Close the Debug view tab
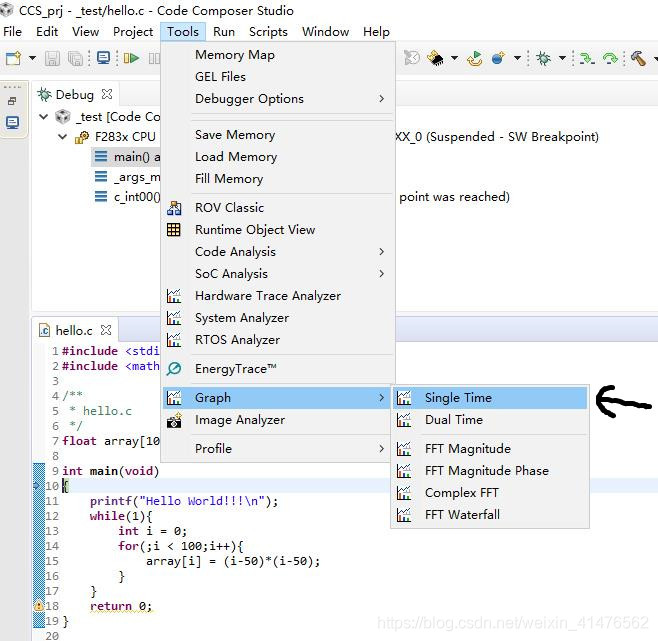The height and width of the screenshot is (641, 658). 107,94
